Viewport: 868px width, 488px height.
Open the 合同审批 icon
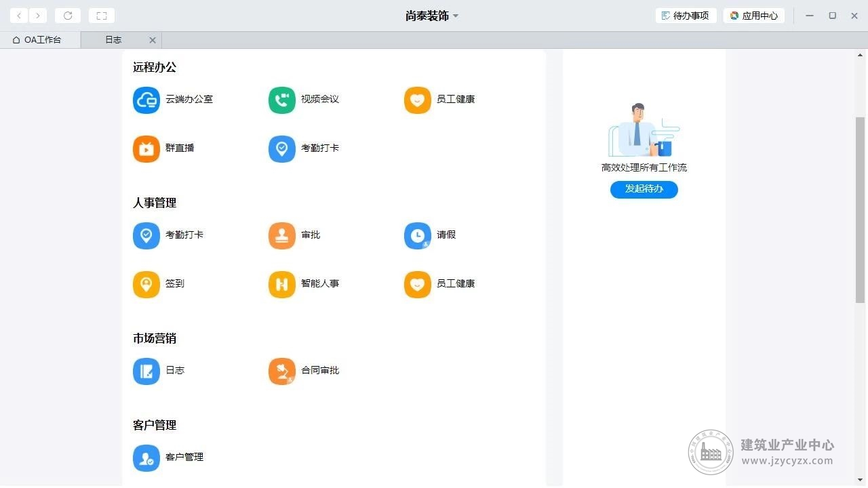[x=282, y=371]
